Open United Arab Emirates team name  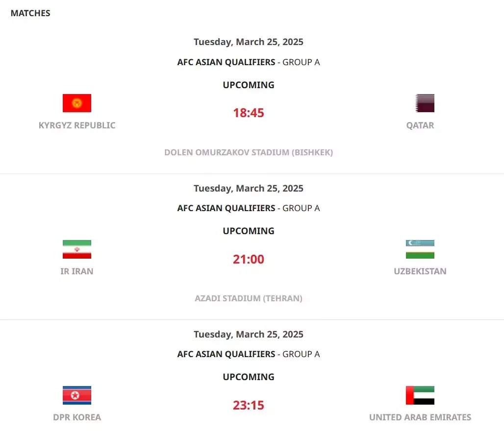(420, 417)
